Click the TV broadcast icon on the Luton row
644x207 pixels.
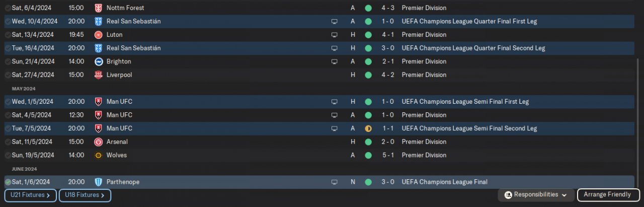334,35
